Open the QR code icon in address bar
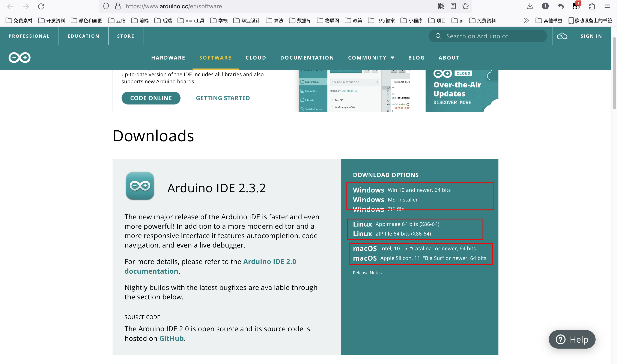This screenshot has height=364, width=617. (441, 6)
